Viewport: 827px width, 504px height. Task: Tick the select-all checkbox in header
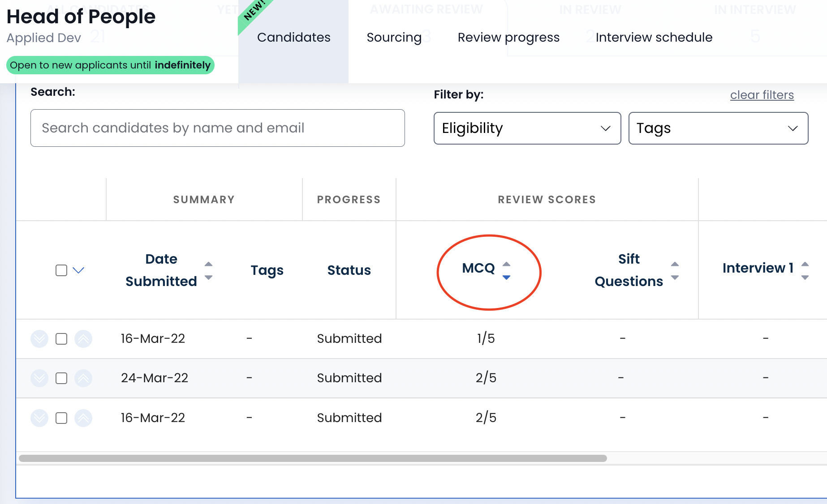61,270
